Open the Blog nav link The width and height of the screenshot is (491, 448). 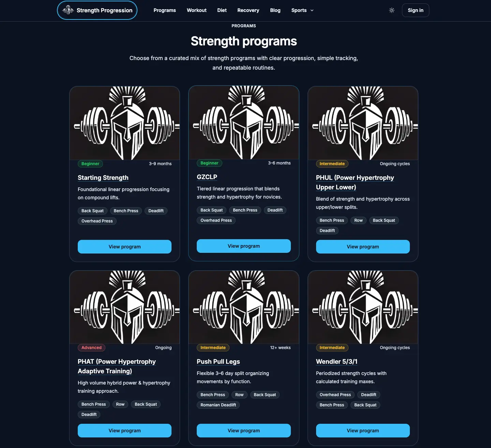coord(275,10)
